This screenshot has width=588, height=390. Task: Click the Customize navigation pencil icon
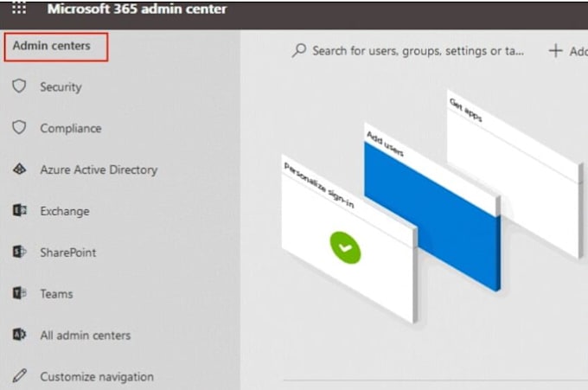click(20, 375)
